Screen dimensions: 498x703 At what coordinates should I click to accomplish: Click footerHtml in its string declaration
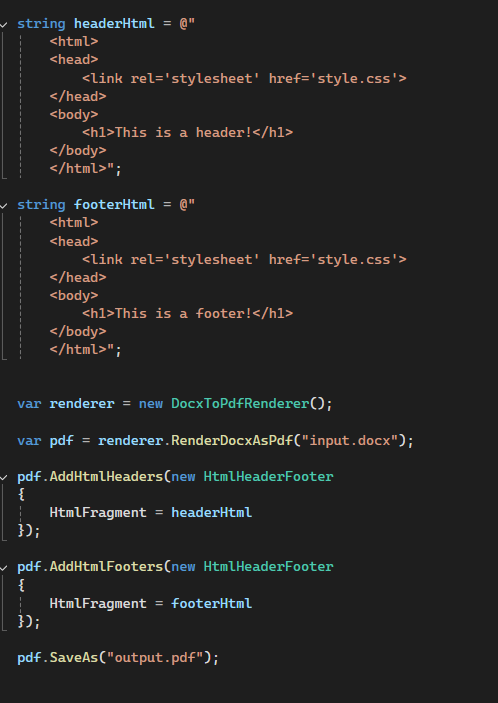coord(114,205)
